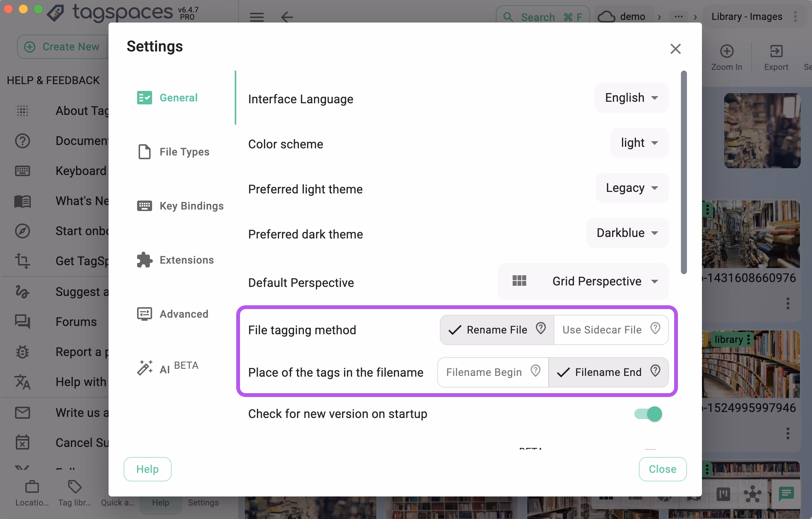
Task: Open the General settings section icon
Action: pos(145,98)
